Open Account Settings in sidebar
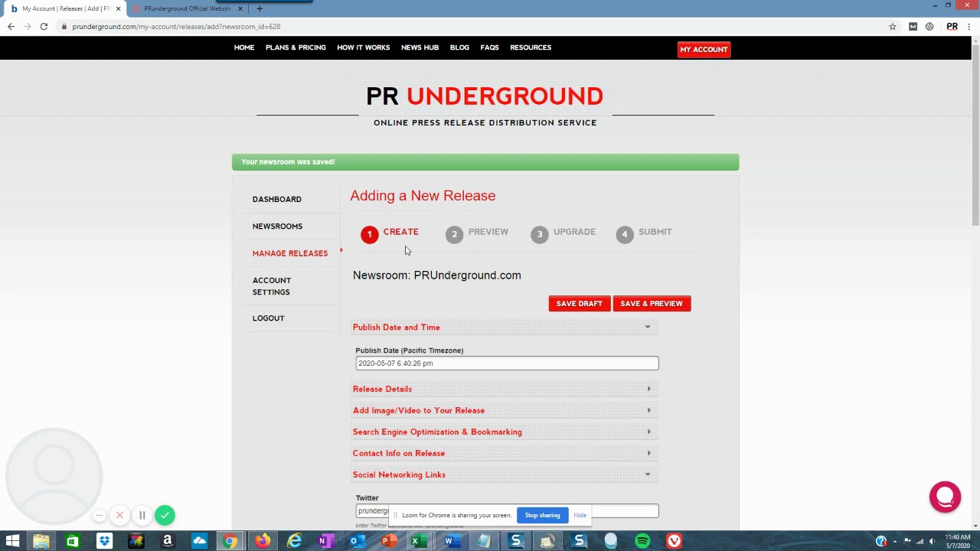This screenshot has width=980, height=551. point(271,286)
